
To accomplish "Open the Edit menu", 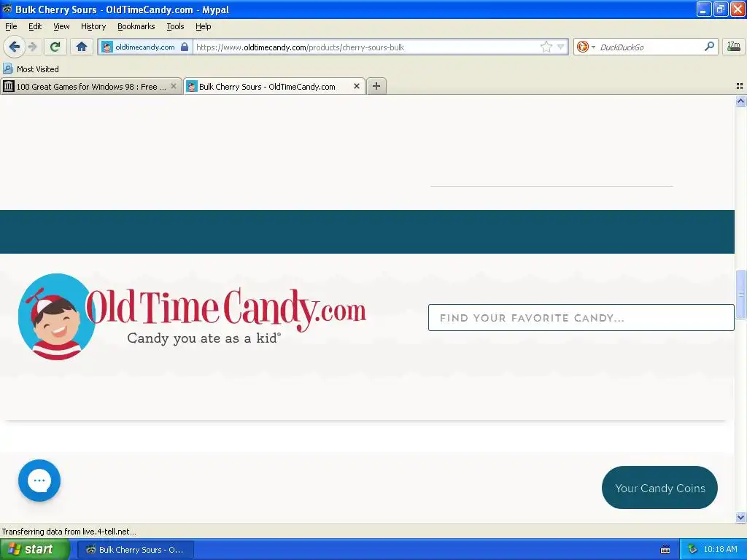I will (x=35, y=26).
